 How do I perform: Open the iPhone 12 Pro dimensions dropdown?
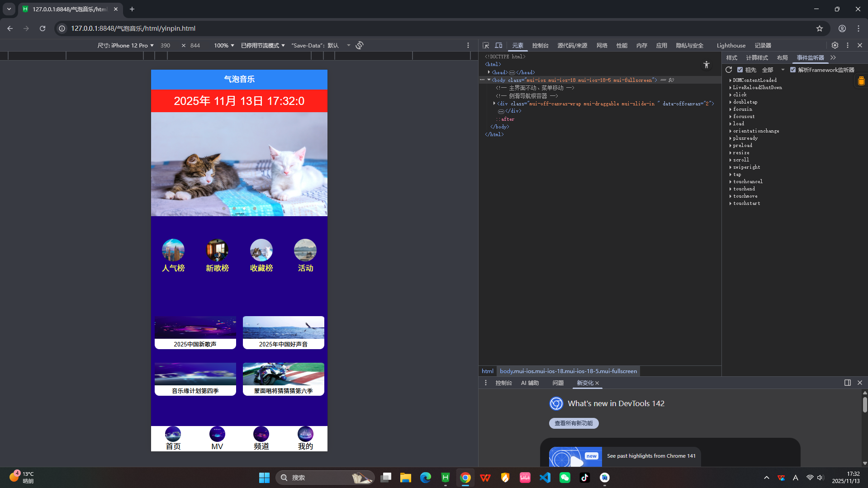[126, 45]
